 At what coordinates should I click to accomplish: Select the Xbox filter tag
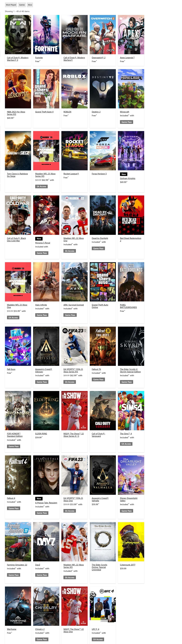tap(30, 5)
